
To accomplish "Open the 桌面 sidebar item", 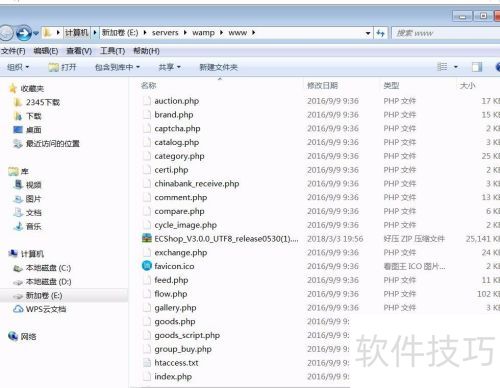I will [33, 130].
